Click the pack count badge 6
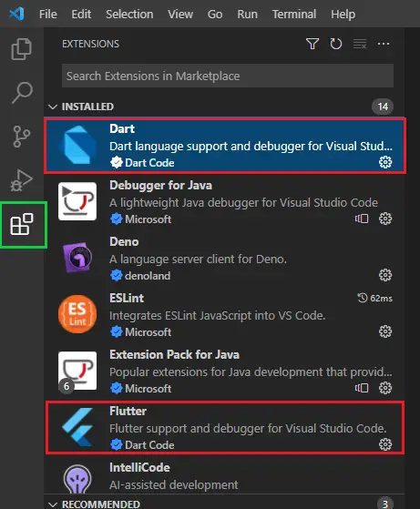 pyautogui.click(x=67, y=386)
